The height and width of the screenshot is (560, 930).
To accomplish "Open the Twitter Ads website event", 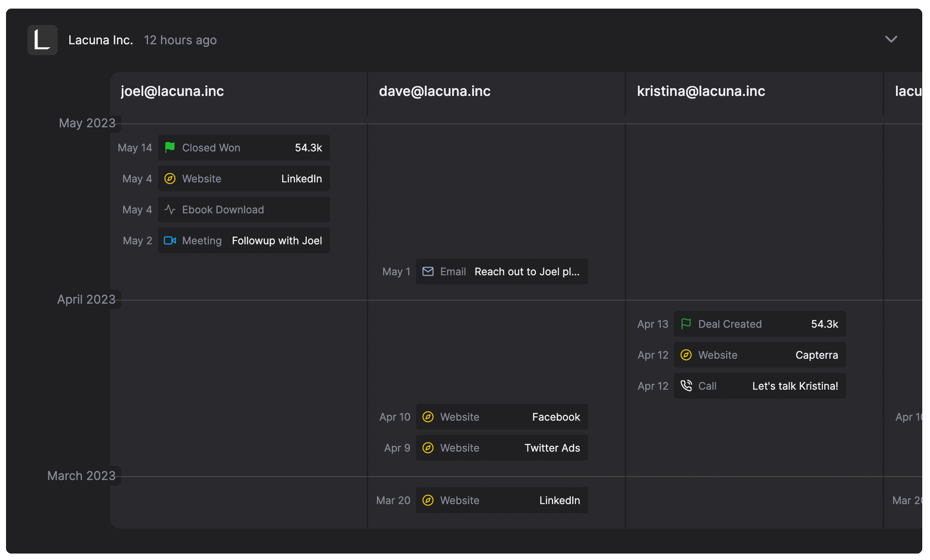I will click(x=502, y=448).
